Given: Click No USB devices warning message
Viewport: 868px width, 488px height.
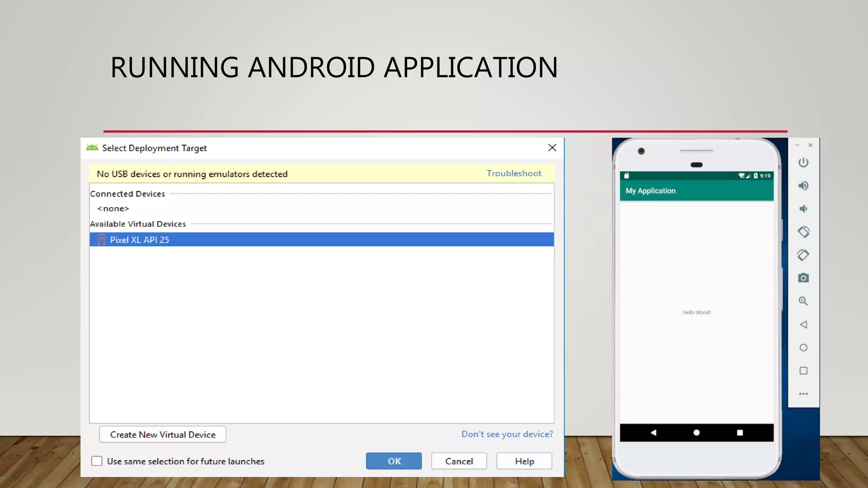Looking at the screenshot, I should pos(192,174).
